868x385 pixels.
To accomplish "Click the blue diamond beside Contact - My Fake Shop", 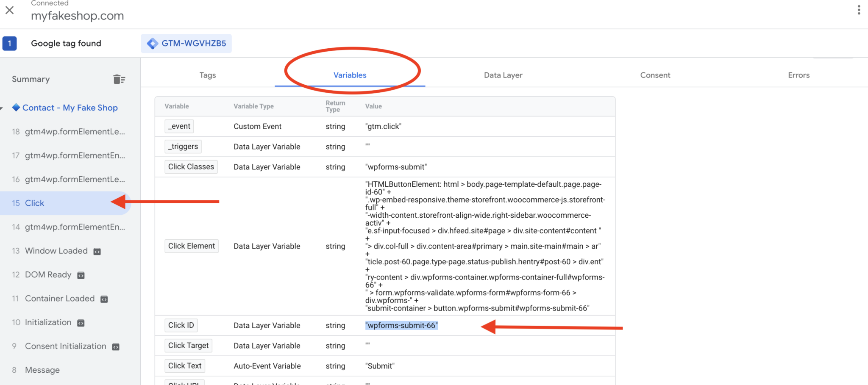I will 16,107.
